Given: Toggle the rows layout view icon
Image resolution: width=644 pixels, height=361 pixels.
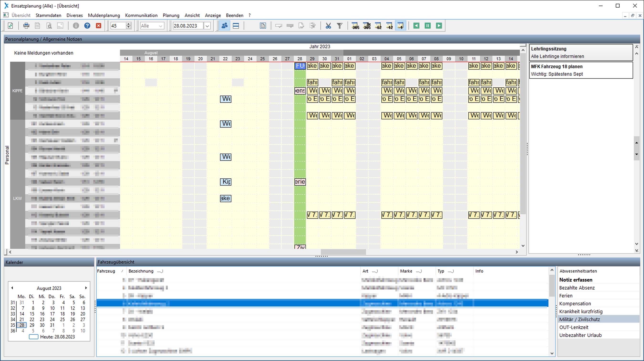Looking at the screenshot, I should (236, 26).
